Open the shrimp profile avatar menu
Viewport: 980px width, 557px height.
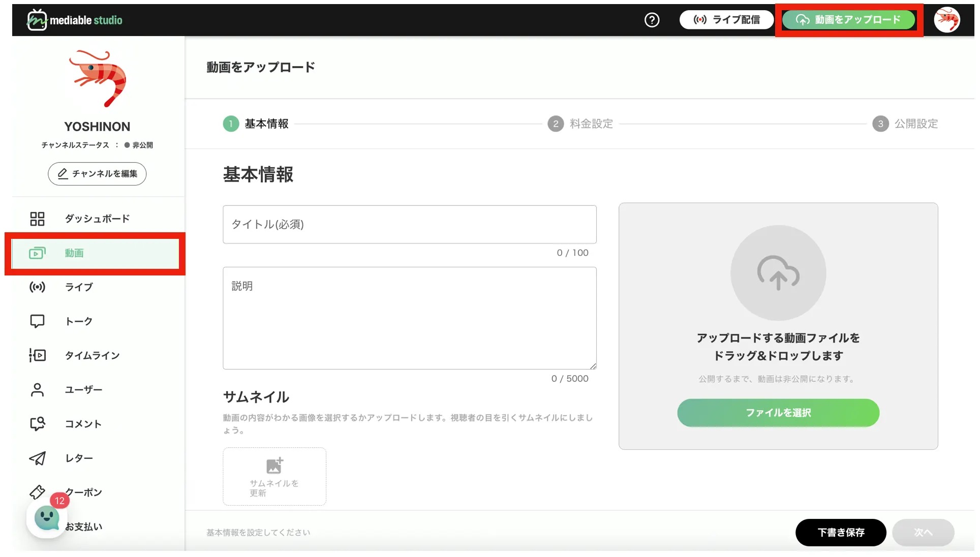point(946,20)
